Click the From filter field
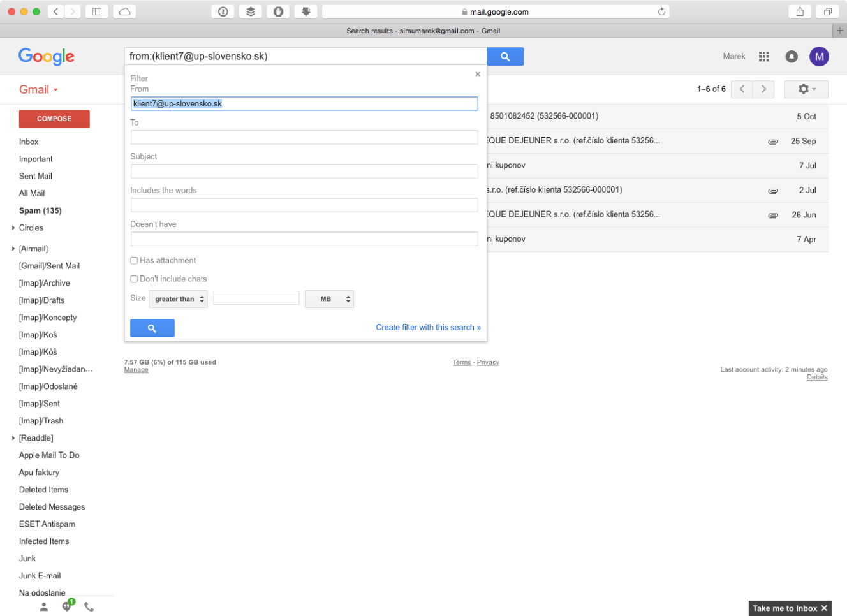Image resolution: width=847 pixels, height=616 pixels. [x=304, y=104]
